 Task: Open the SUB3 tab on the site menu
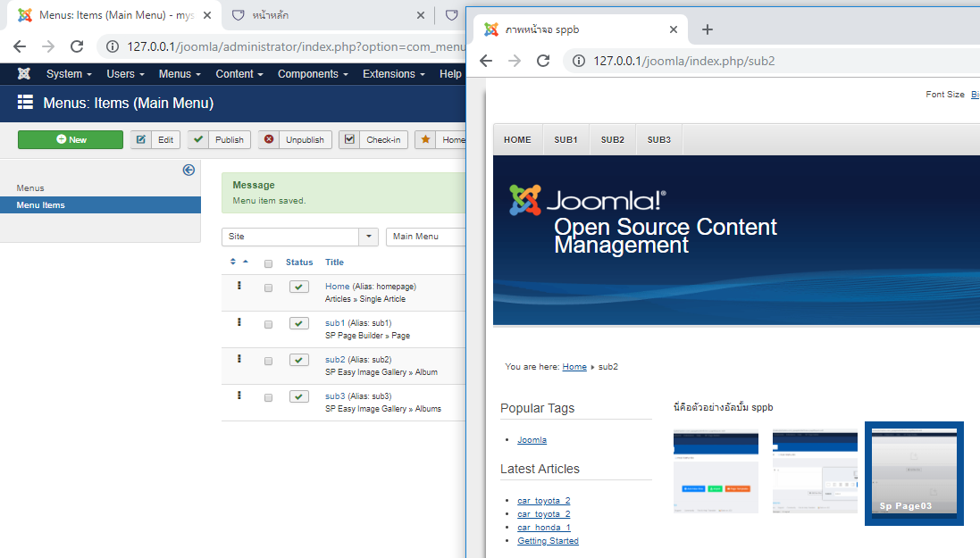point(658,140)
